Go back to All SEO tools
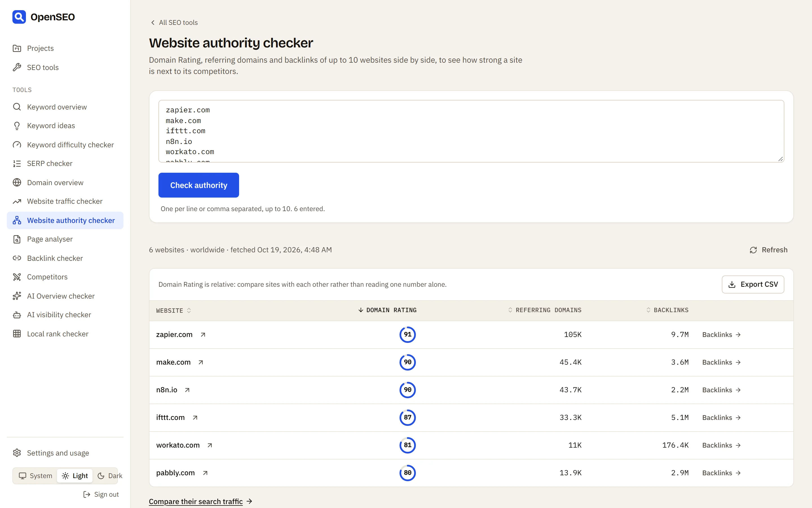This screenshot has height=508, width=812. click(174, 23)
